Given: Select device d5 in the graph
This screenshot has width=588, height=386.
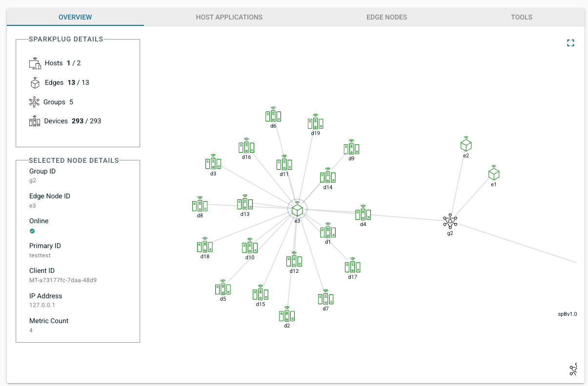Looking at the screenshot, I should pos(223,288).
